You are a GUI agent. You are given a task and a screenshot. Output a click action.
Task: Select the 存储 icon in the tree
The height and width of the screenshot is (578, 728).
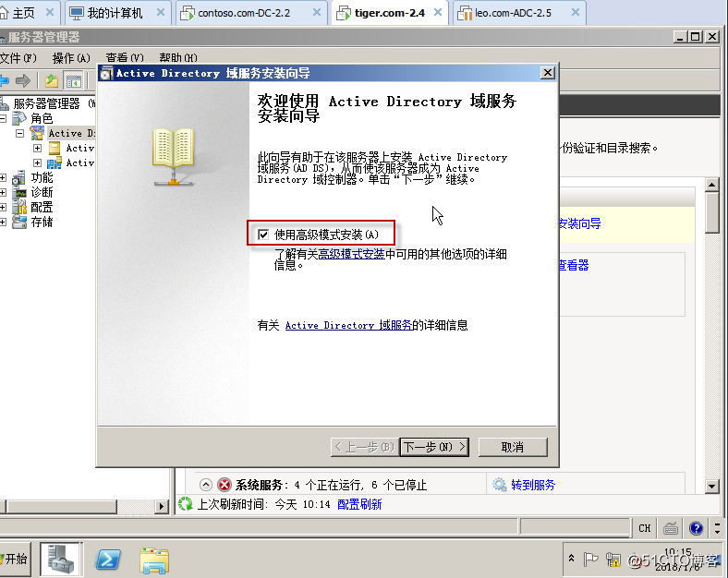(x=19, y=222)
